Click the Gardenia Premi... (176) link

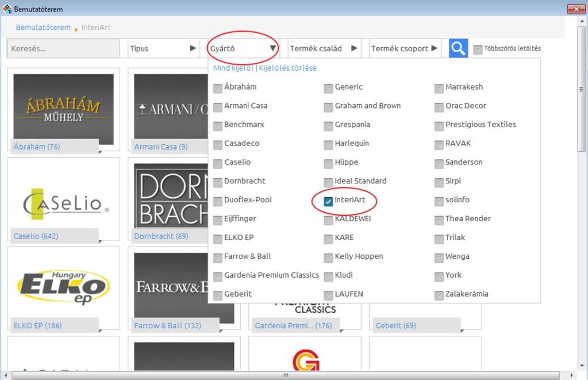click(293, 325)
